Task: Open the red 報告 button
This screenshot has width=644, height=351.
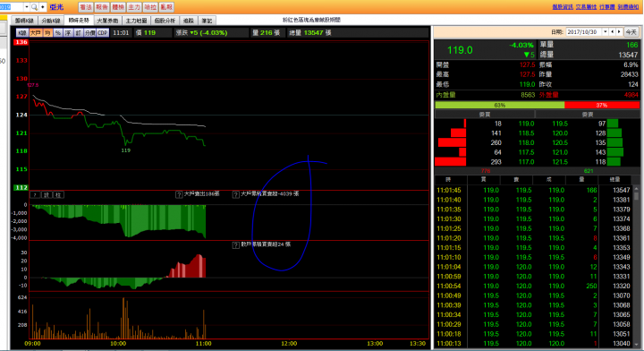Action: pyautogui.click(x=102, y=7)
